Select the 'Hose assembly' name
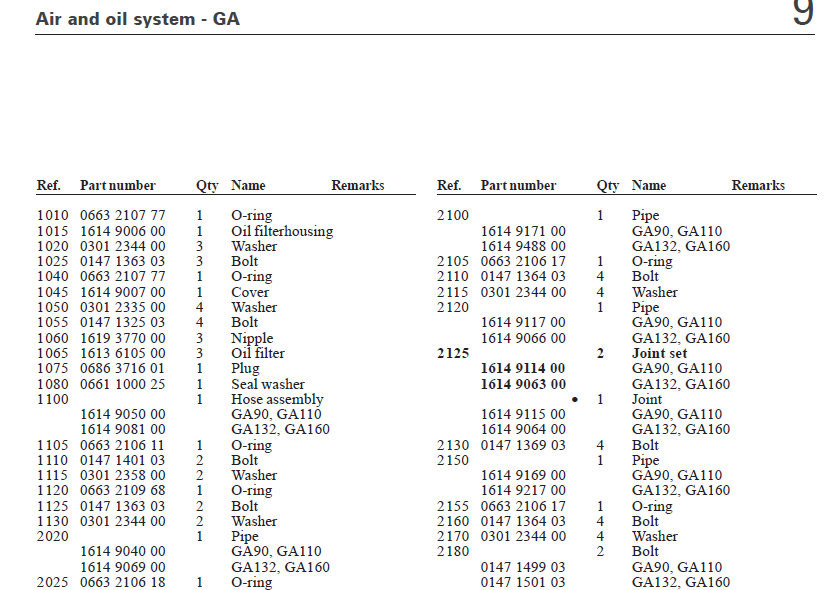837x590 pixels. point(277,399)
